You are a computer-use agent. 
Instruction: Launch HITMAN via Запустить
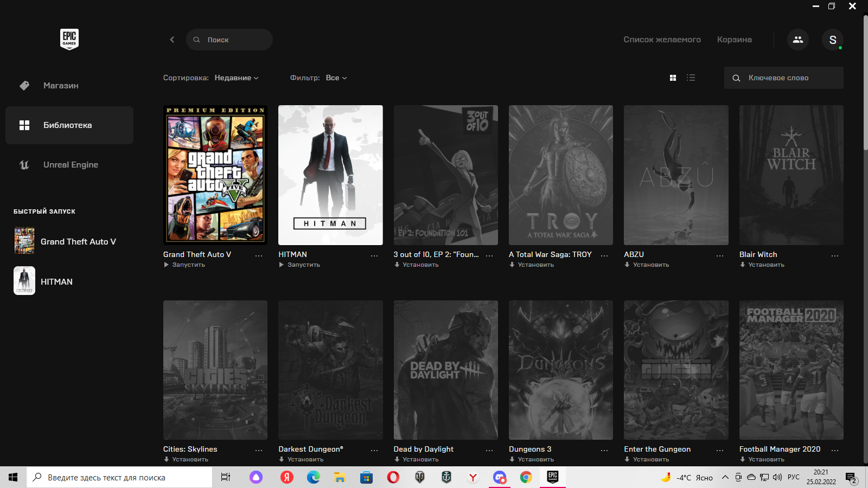click(299, 265)
